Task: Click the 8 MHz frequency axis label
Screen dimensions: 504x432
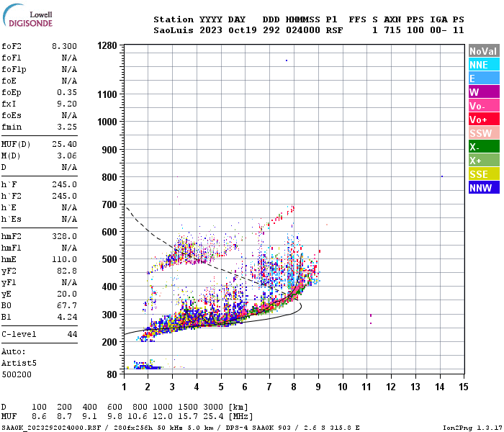Action: [x=294, y=387]
